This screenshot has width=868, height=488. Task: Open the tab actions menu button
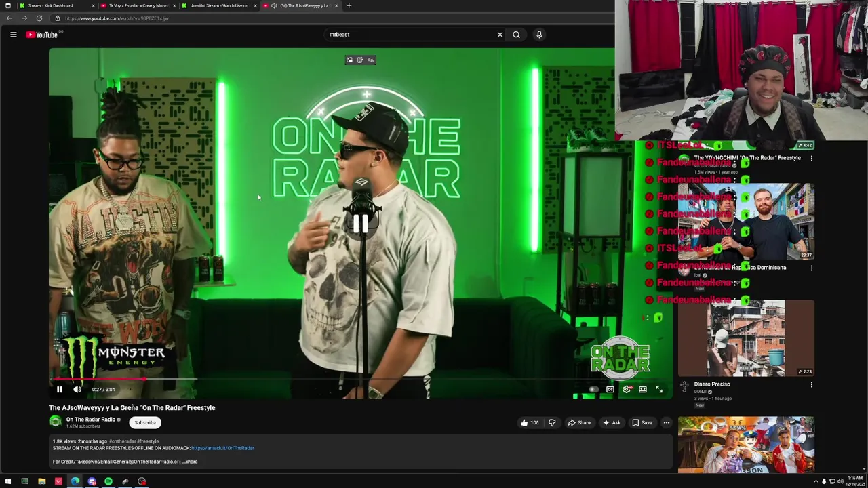pos(7,5)
